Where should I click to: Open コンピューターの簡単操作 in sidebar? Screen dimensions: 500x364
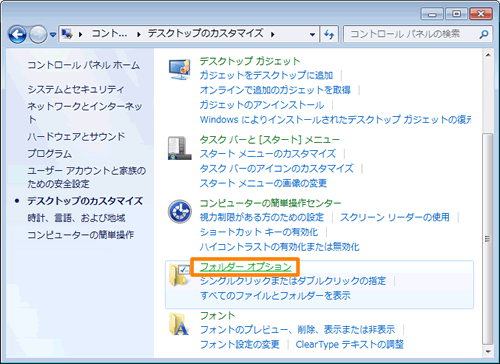(80, 235)
